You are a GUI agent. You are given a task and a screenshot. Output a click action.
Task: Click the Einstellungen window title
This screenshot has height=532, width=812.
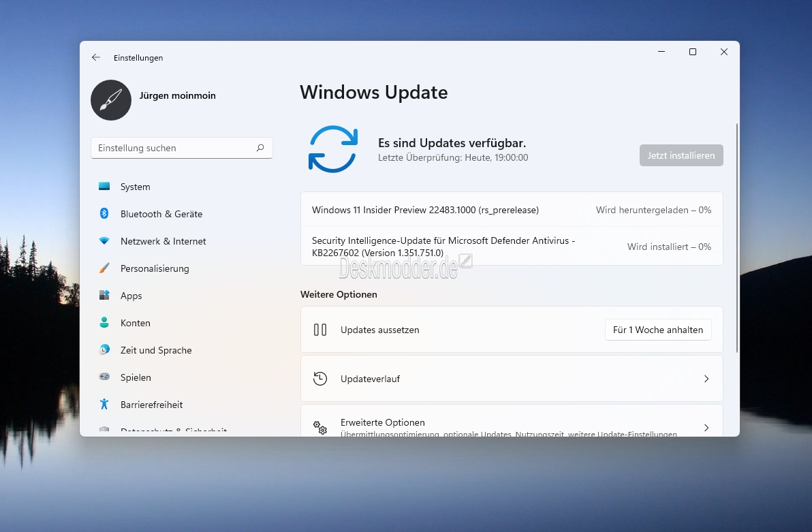point(138,57)
